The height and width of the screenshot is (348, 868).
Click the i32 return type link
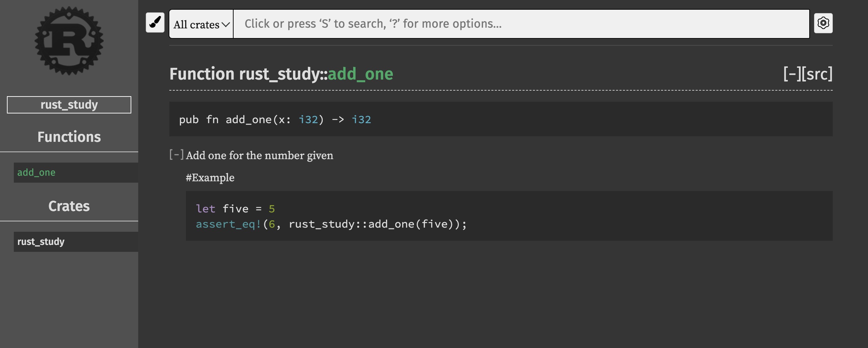click(361, 120)
